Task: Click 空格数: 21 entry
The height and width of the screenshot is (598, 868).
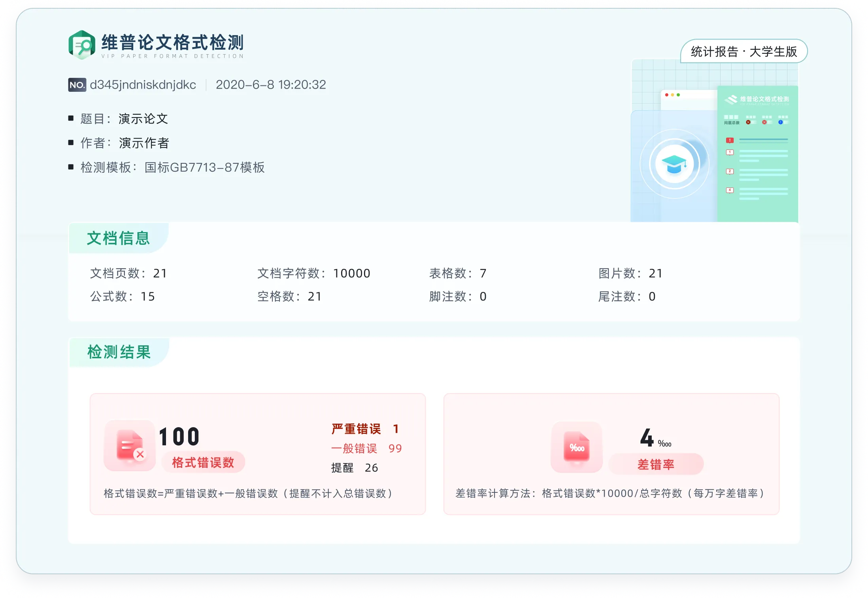Action: point(289,296)
